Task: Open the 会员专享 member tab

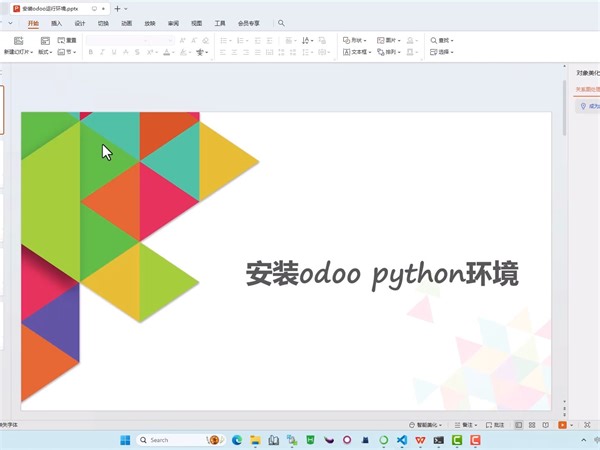Action: 249,23
